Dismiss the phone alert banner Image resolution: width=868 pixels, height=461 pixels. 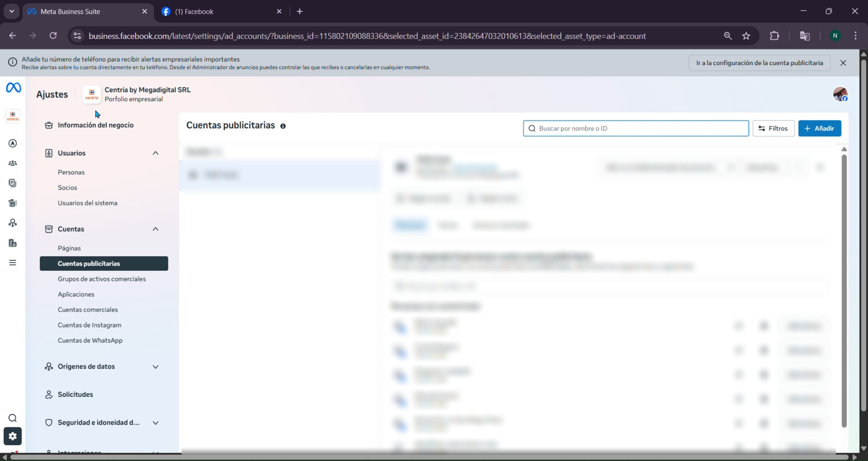tap(843, 63)
